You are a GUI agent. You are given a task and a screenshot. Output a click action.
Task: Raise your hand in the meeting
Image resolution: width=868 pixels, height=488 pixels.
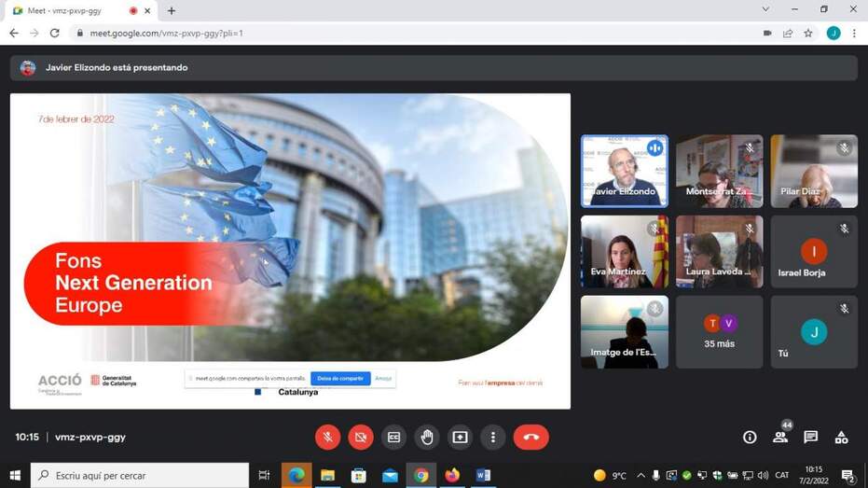pyautogui.click(x=427, y=437)
